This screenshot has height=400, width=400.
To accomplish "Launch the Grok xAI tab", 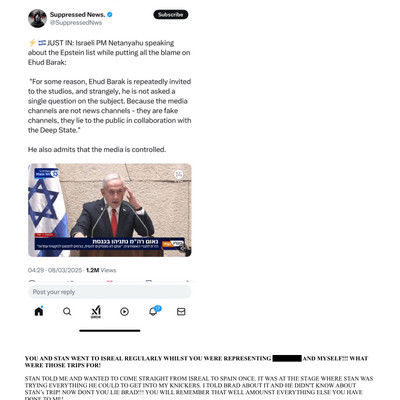I will pos(96,312).
